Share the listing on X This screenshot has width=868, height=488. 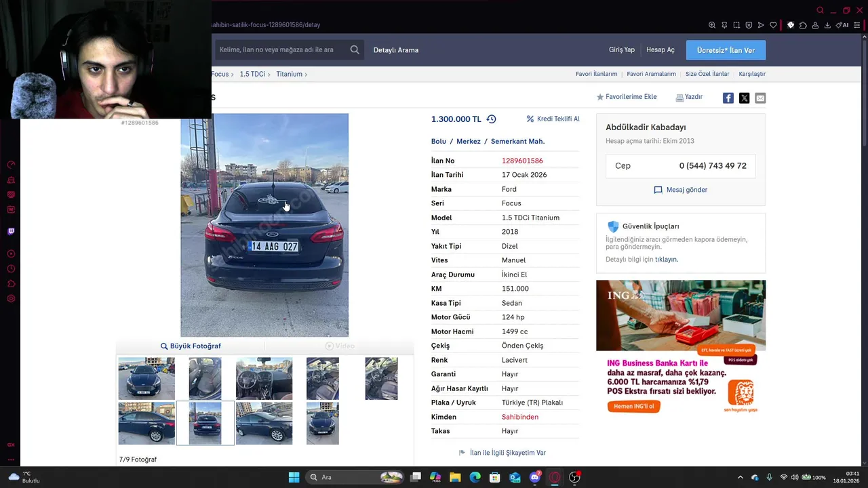744,98
